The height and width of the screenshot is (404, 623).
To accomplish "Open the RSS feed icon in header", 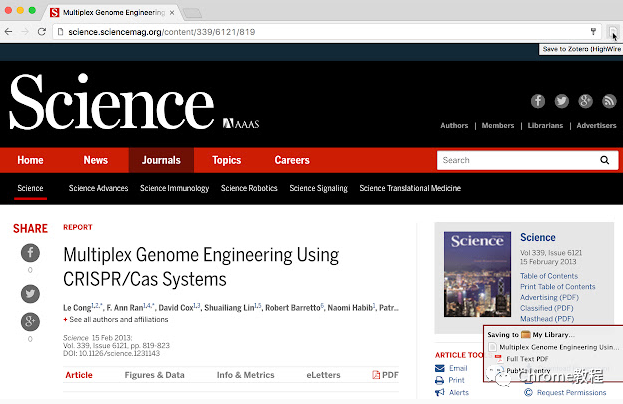I will [x=609, y=101].
